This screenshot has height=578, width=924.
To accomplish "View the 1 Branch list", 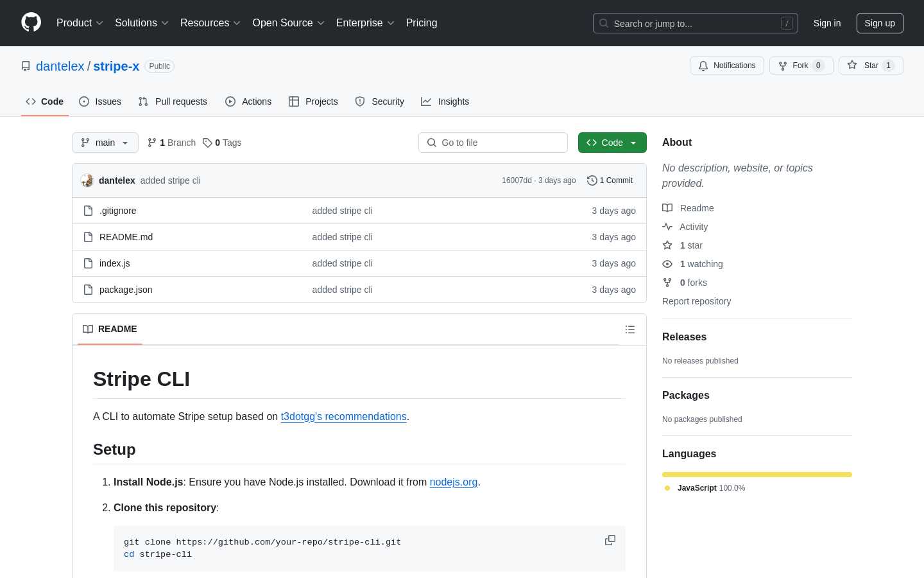I will pyautogui.click(x=171, y=143).
